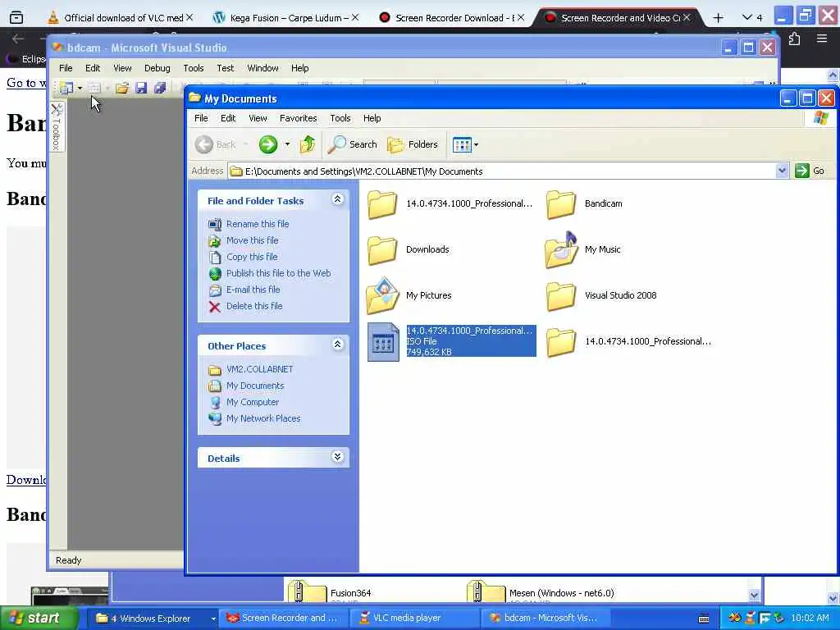The image size is (840, 630).
Task: Open File menu in My Documents
Action: (201, 118)
